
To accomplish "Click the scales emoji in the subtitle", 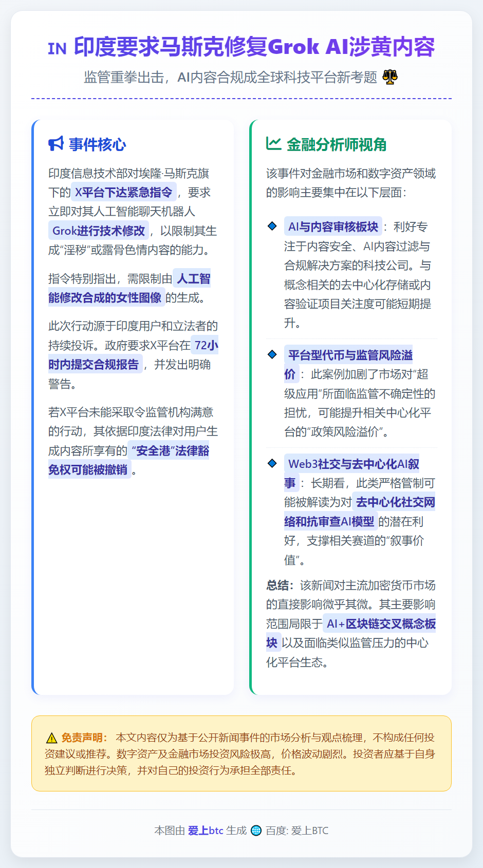I will click(x=390, y=77).
